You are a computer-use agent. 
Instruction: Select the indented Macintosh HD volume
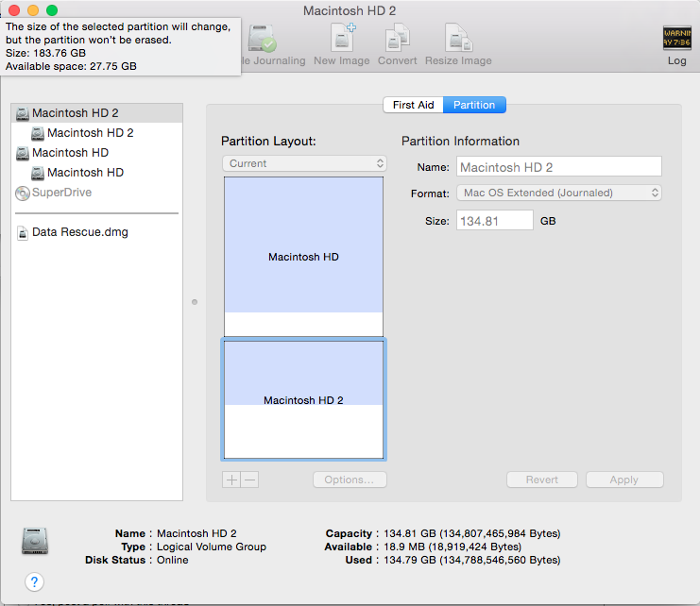tap(97, 173)
